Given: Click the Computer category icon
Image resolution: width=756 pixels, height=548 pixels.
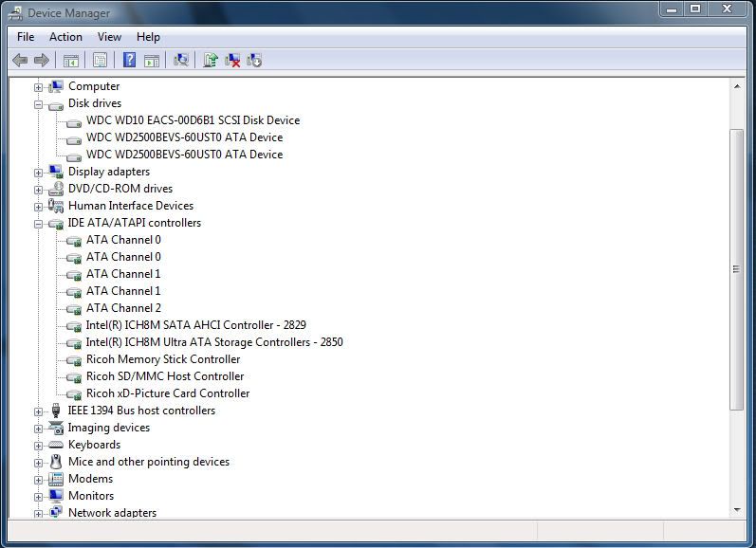Looking at the screenshot, I should click(x=56, y=87).
